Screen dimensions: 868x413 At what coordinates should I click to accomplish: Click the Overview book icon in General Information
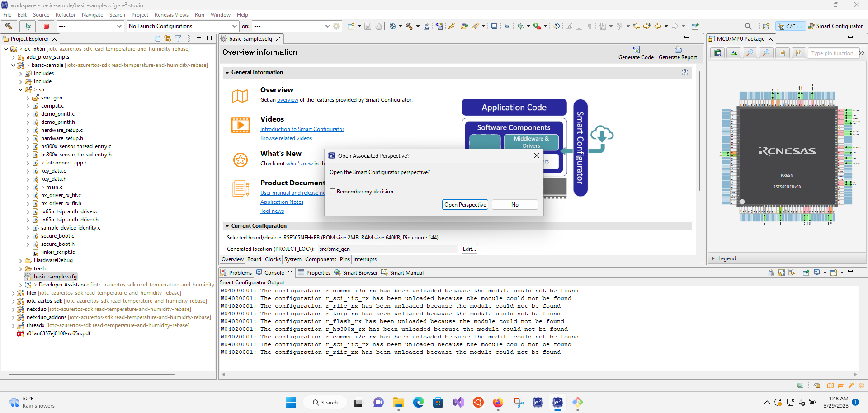(240, 96)
